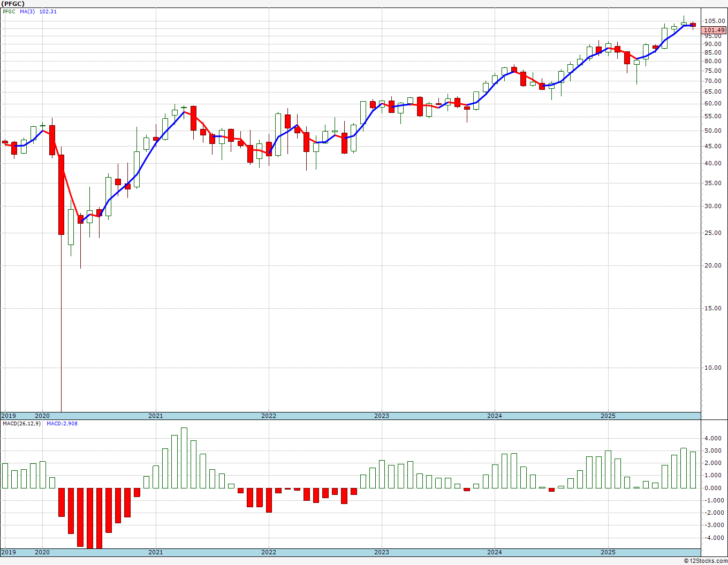Click the MACD(26,12,9) indicator label
This screenshot has width=728, height=565.
coord(21,424)
